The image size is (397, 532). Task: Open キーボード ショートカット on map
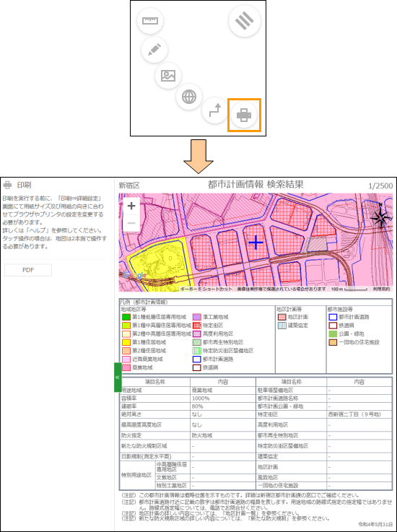[206, 289]
